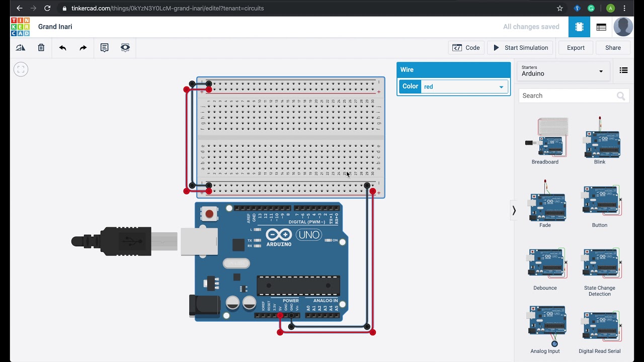The height and width of the screenshot is (362, 644).
Task: Click the ATmega chip on Arduino
Action: tap(298, 286)
